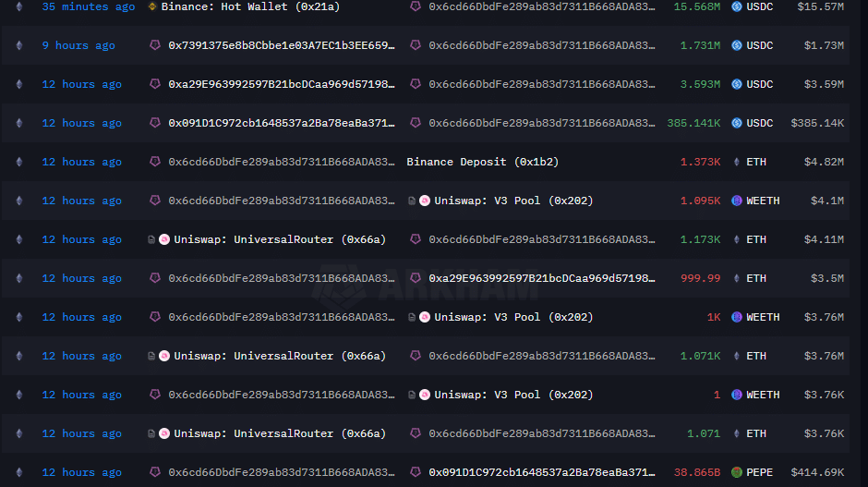Click the amount 385.141K
This screenshot has height=487, width=868.
[693, 123]
